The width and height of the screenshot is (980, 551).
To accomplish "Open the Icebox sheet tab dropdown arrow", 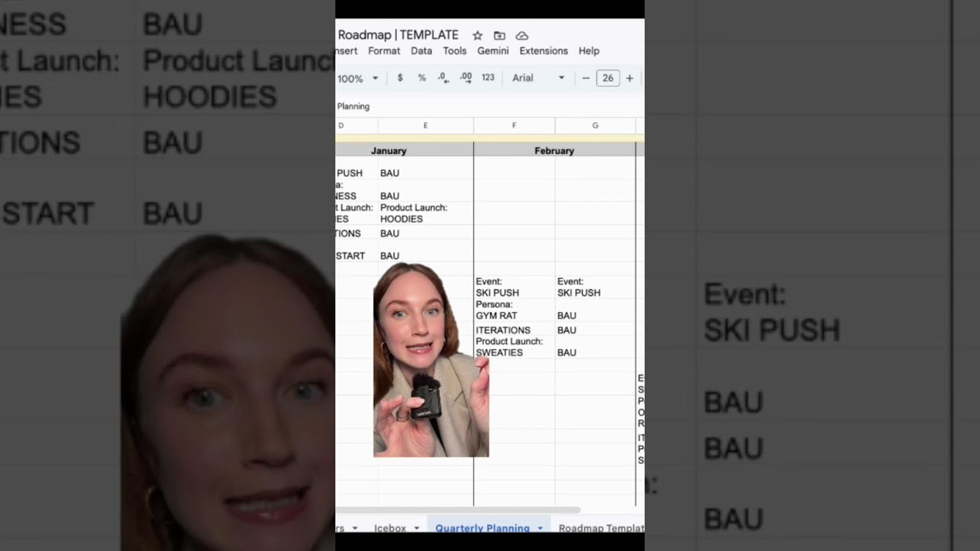I will pos(416,528).
